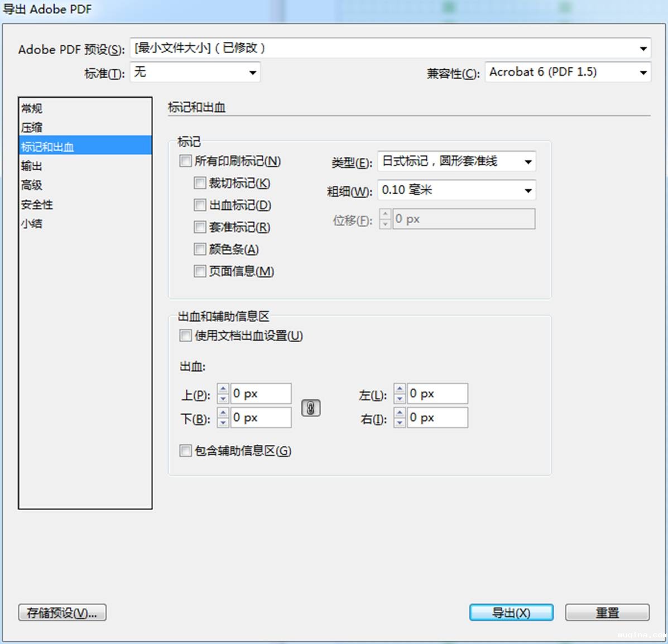Viewport: 668px width, 644px height.
Task: Open the 类型 mark type dropdown
Action: click(528, 162)
